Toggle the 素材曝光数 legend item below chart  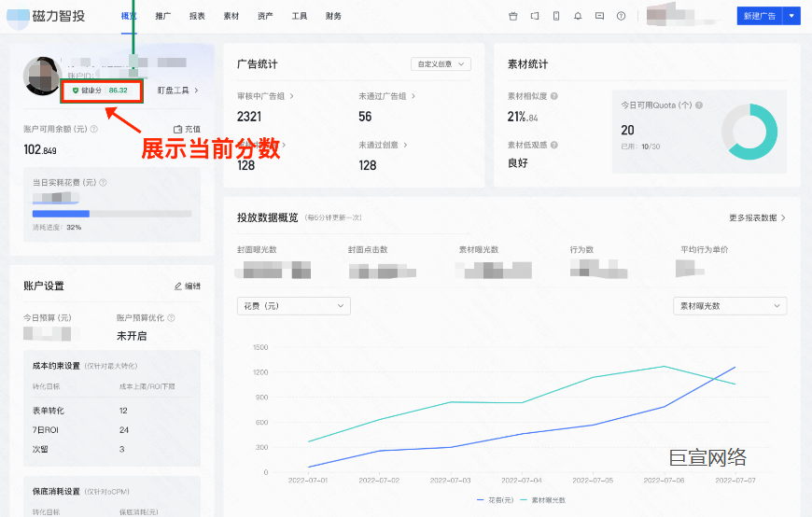pos(542,500)
